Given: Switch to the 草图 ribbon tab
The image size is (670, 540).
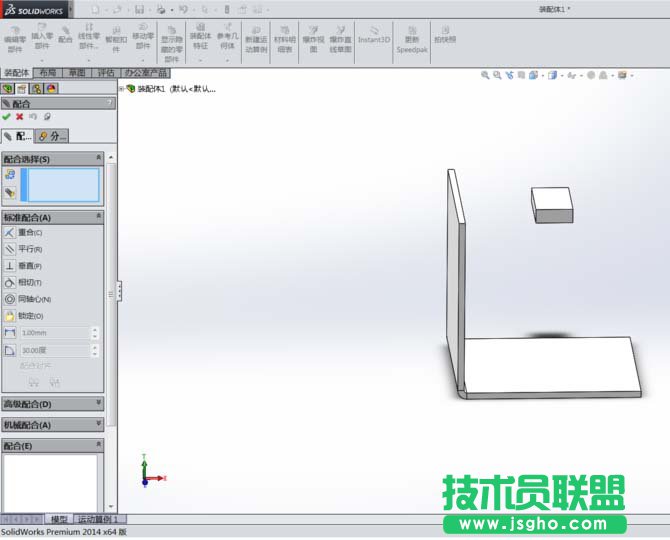Looking at the screenshot, I should point(77,73).
